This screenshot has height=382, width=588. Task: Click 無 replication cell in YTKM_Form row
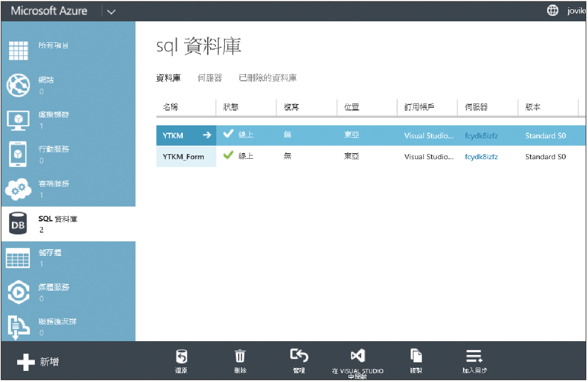tap(287, 156)
